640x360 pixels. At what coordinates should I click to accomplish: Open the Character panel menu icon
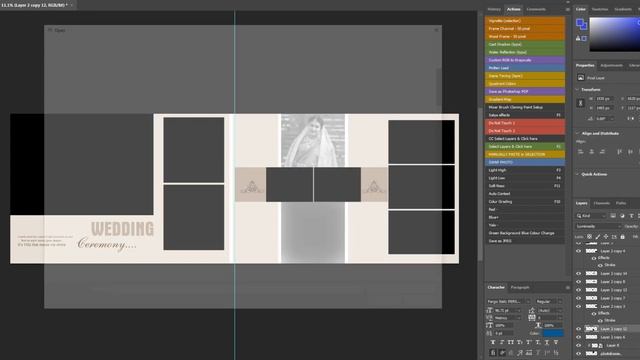(568, 288)
